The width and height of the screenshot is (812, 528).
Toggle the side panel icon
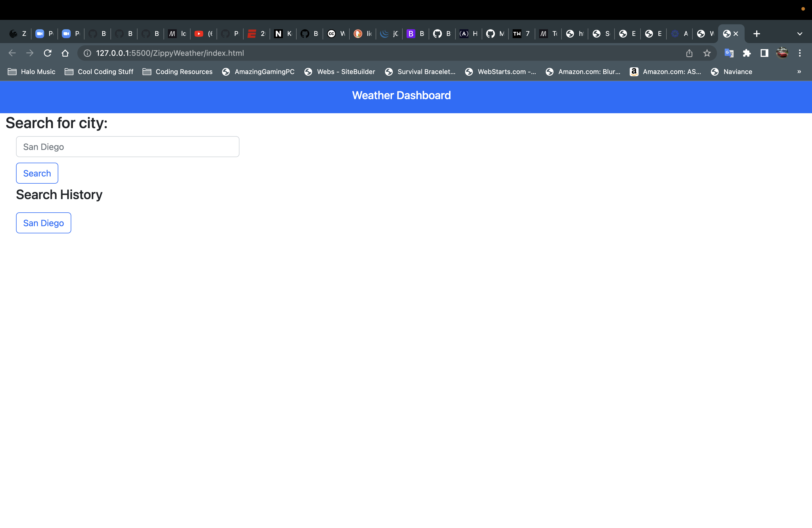[764, 53]
